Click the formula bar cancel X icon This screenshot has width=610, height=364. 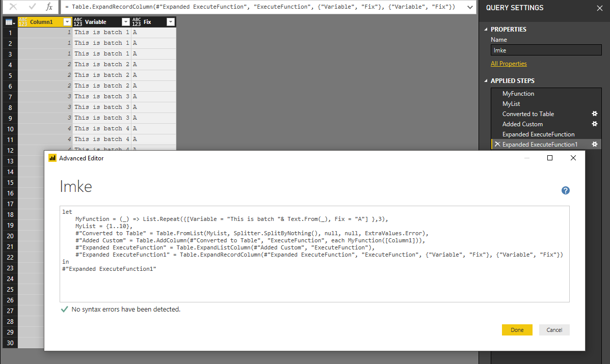(x=13, y=7)
